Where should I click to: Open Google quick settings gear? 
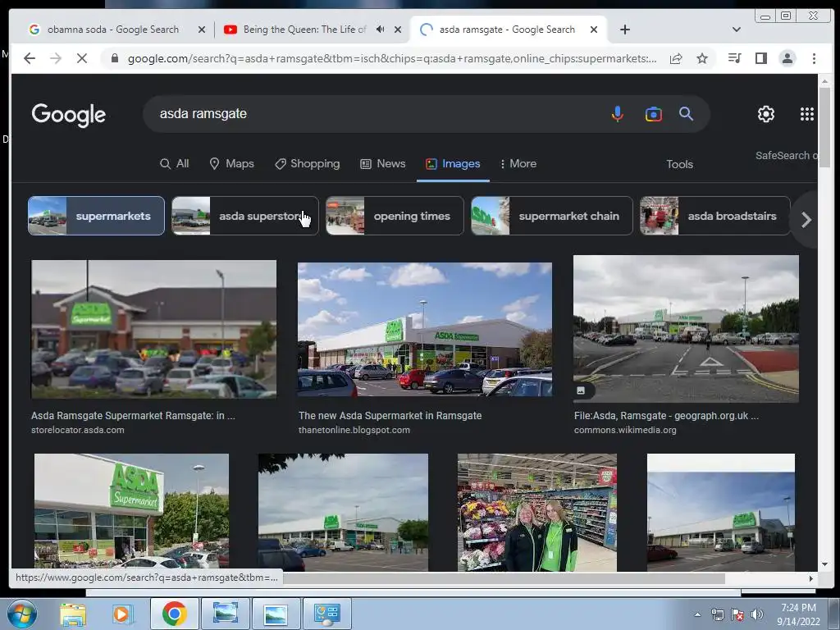pyautogui.click(x=766, y=113)
